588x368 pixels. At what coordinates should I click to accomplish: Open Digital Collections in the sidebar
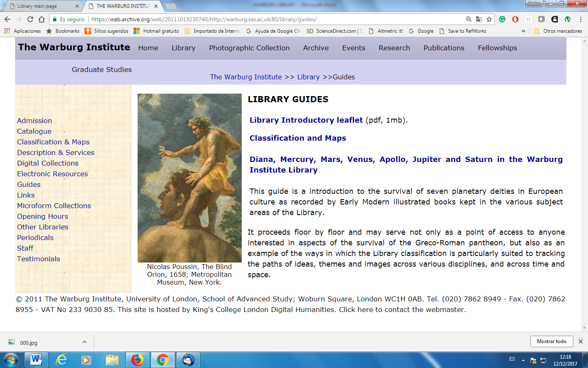pos(48,163)
